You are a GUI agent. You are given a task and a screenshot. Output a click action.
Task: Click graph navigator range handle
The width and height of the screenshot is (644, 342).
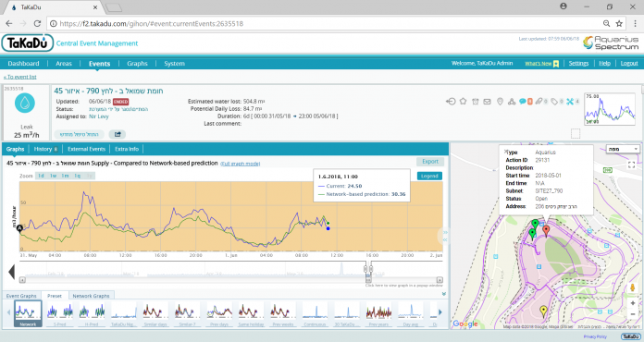[x=368, y=269]
